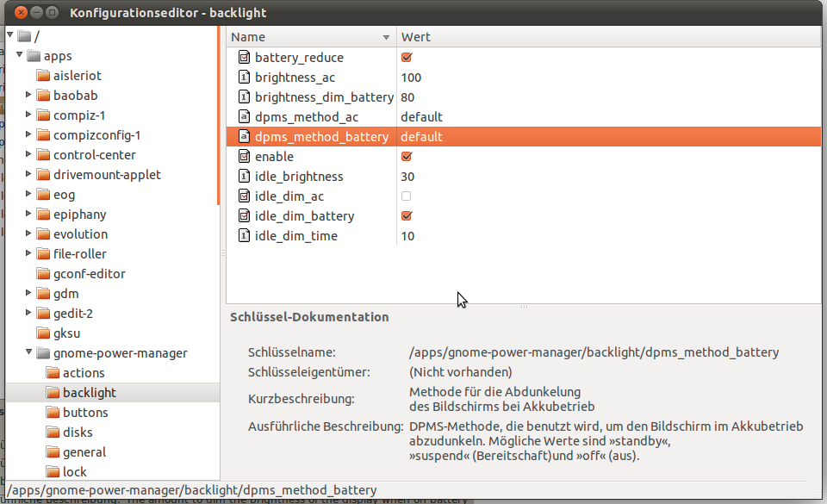Click the control-center folder icon
The image size is (827, 504).
pyautogui.click(x=43, y=154)
